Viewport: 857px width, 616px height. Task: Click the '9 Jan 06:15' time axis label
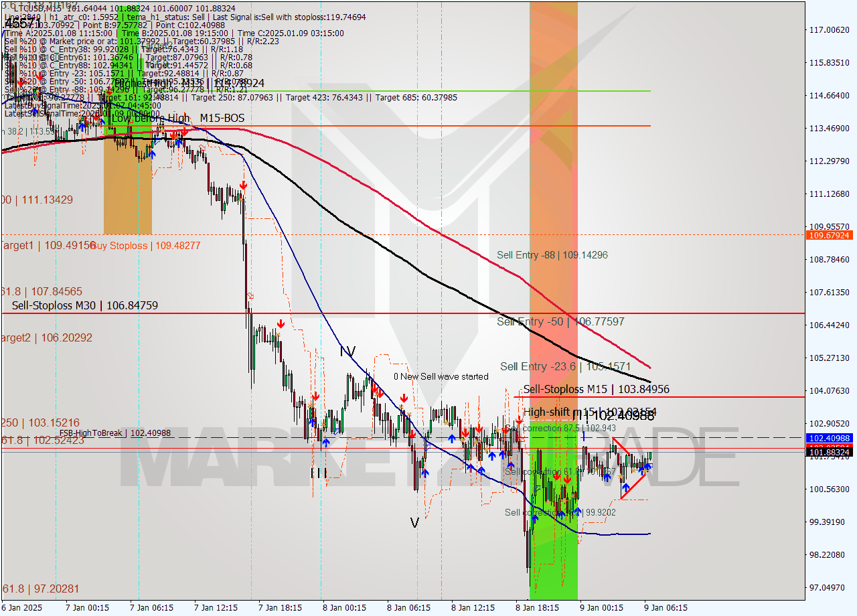click(666, 608)
